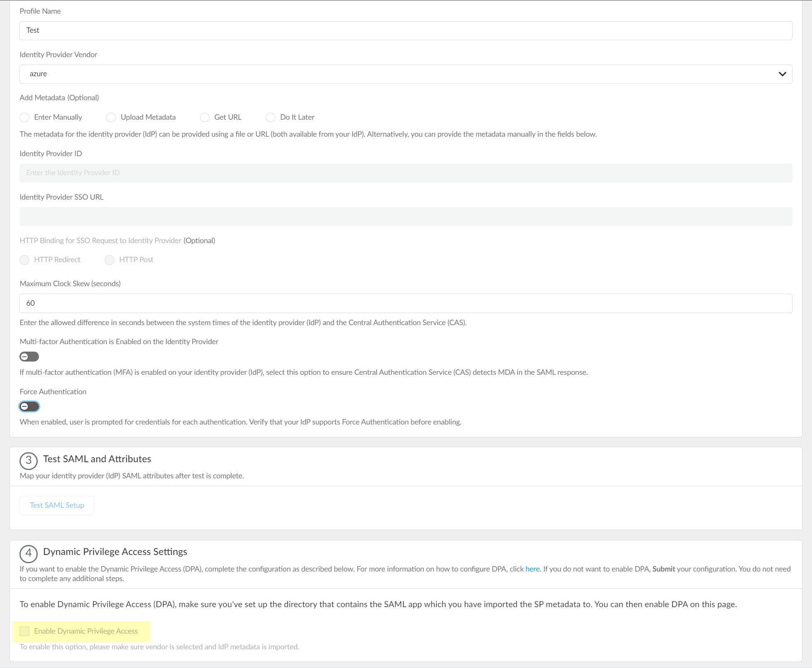Click the Profile Name input field
The image size is (812, 668).
point(405,31)
